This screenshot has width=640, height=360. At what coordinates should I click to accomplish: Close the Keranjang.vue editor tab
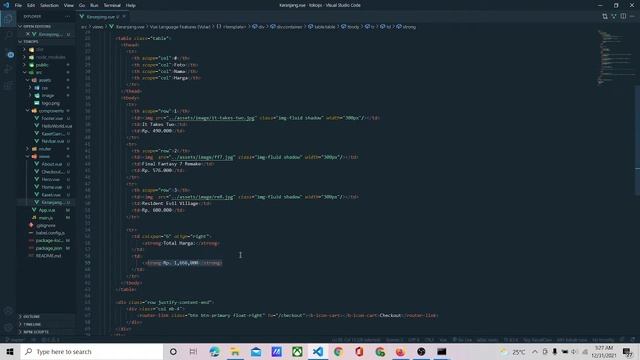point(124,17)
